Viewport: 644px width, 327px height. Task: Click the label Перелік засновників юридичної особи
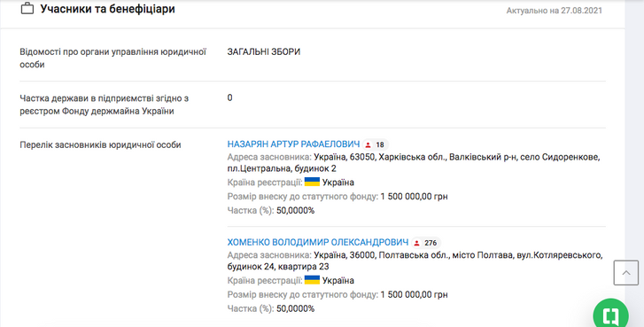coord(100,144)
